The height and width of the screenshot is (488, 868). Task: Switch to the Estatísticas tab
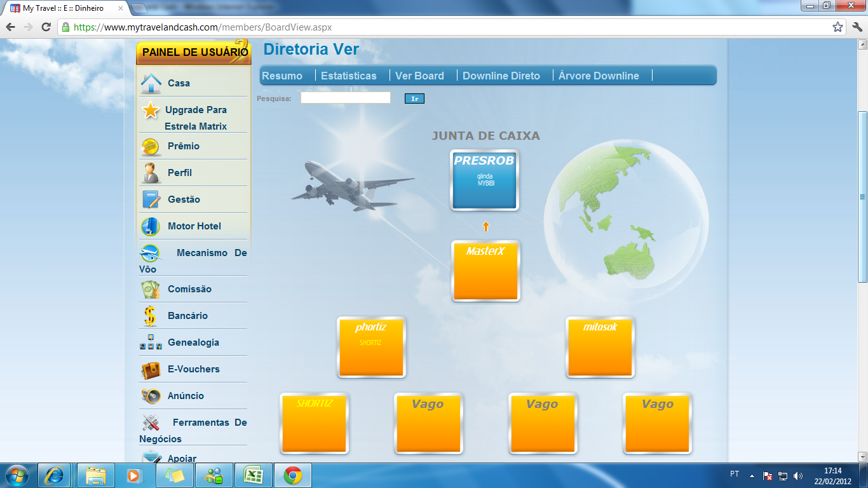pos(348,76)
